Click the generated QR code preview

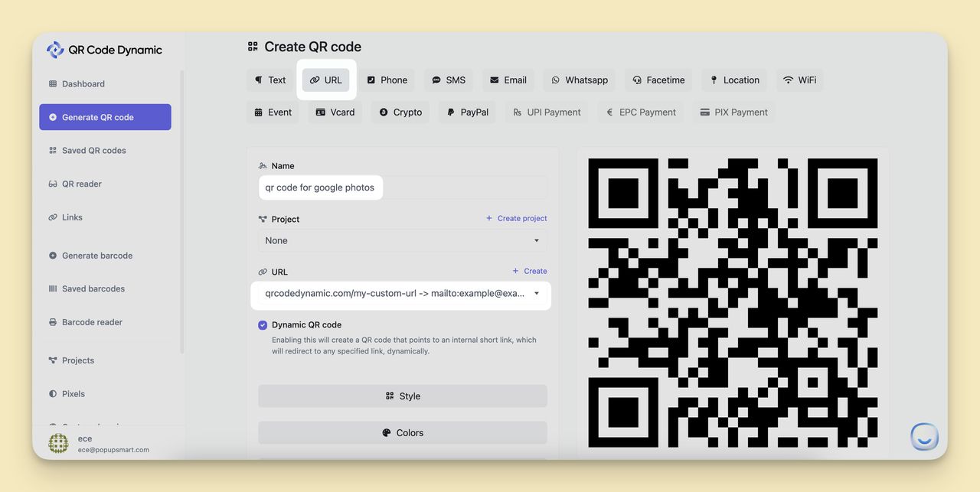point(733,303)
